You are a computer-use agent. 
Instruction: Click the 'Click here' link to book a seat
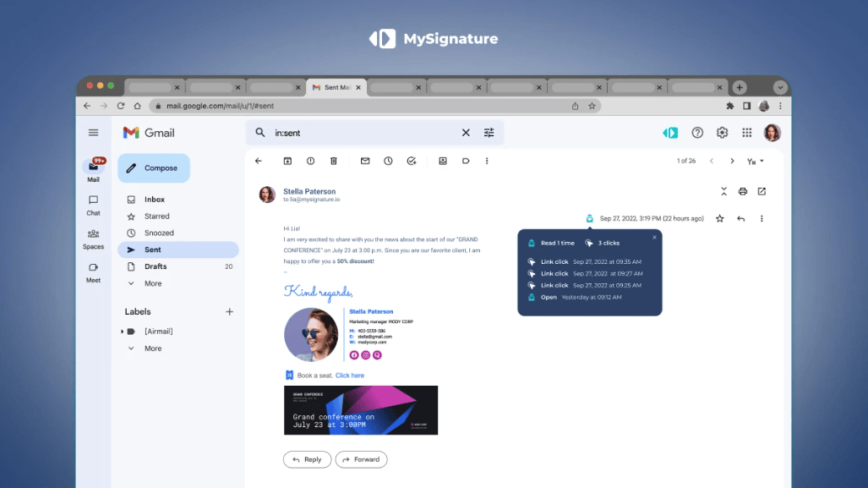(x=350, y=373)
